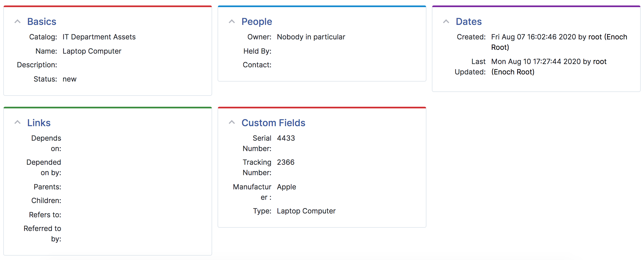This screenshot has height=260, width=644.
Task: Select owner value Nobody in particular
Action: [311, 37]
